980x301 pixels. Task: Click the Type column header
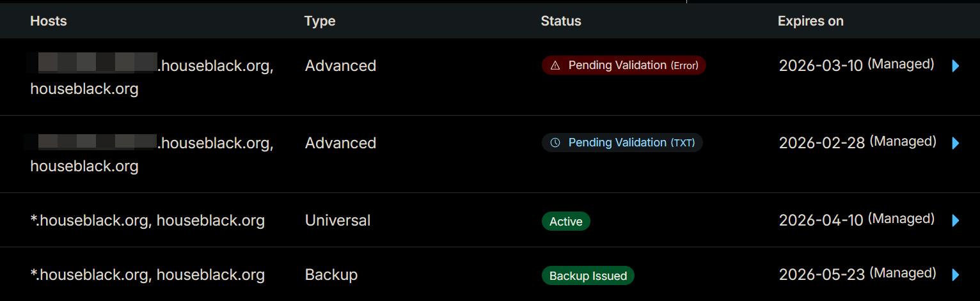point(320,21)
